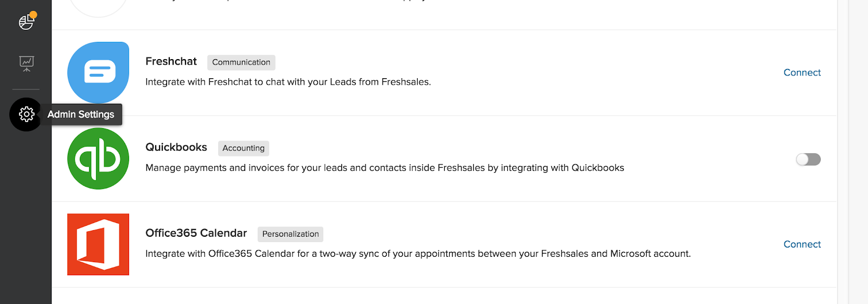
Task: Click the Freshchat description text
Action: [288, 82]
